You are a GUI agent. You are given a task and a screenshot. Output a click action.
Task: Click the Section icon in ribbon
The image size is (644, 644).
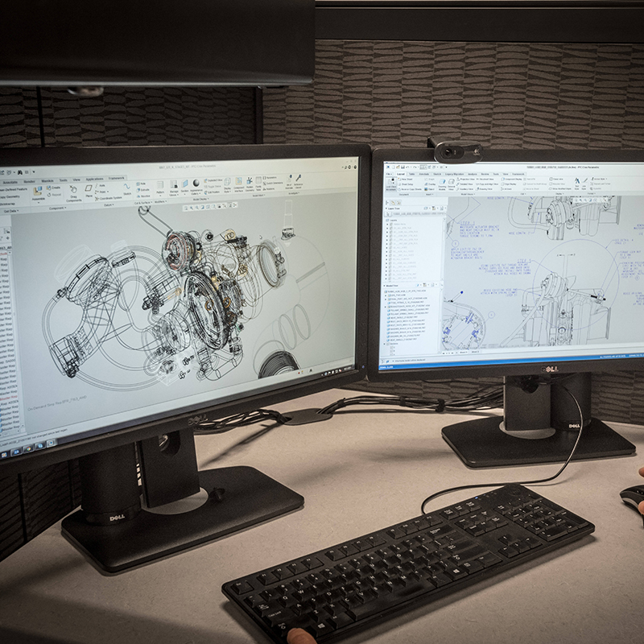pyautogui.click(x=185, y=184)
